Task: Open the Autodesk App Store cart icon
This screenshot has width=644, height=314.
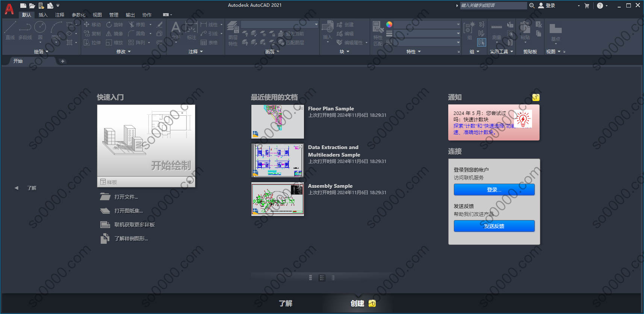Action: pyautogui.click(x=587, y=6)
